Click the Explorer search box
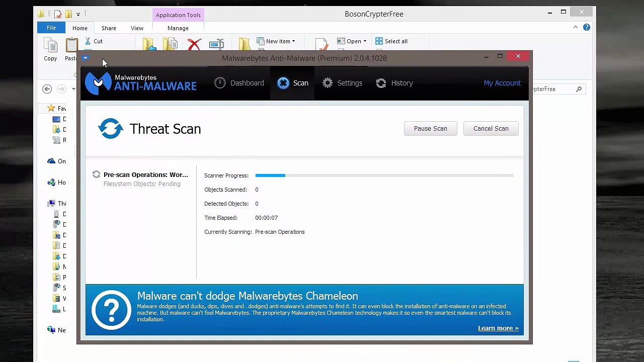Viewport: 644px width, 362px height. click(x=557, y=89)
